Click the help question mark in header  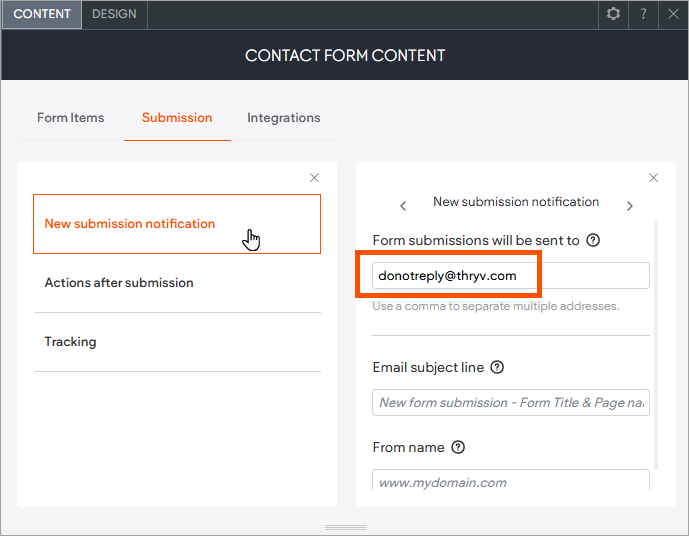point(643,14)
